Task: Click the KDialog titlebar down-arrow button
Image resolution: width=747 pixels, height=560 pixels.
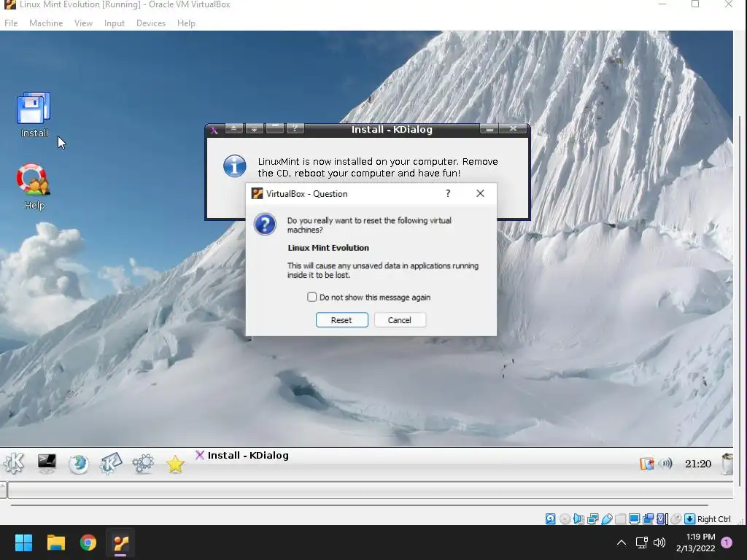Action: (255, 128)
